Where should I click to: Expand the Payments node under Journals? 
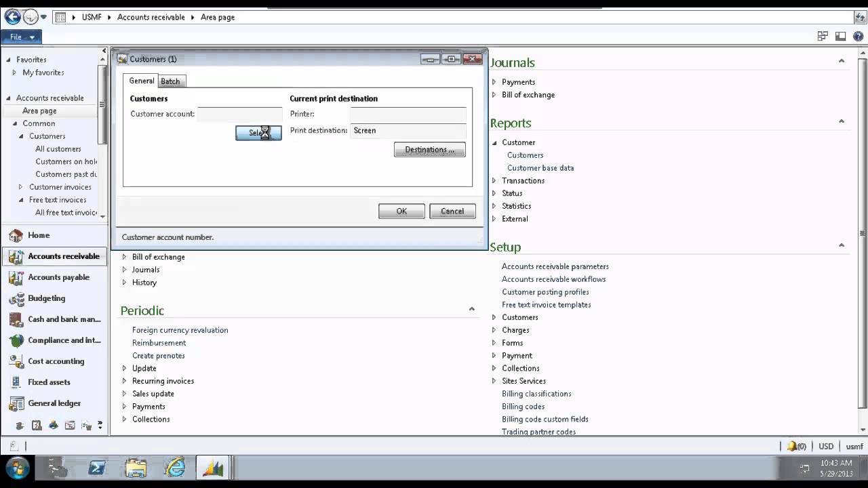pos(494,82)
